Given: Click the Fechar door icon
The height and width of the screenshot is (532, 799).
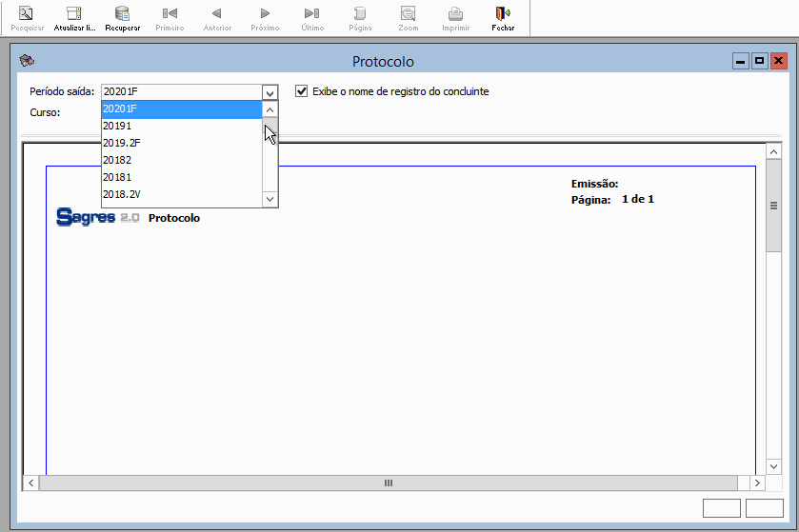Looking at the screenshot, I should [x=503, y=13].
